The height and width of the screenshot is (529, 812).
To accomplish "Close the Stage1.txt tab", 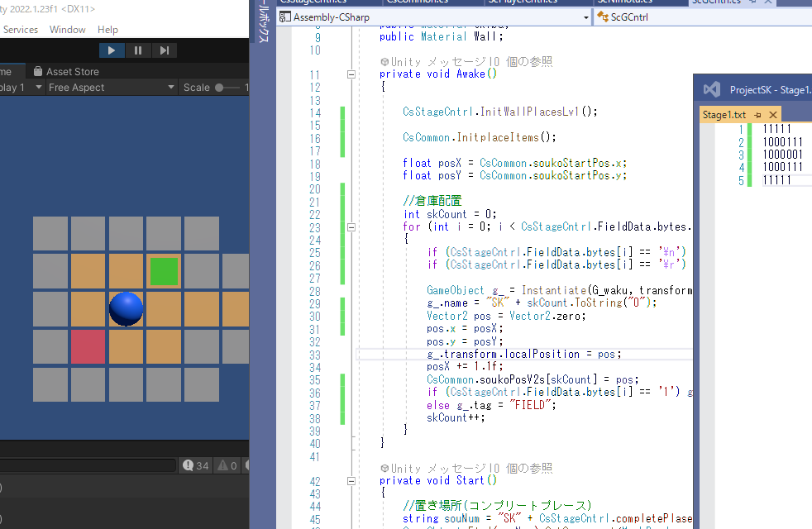I will (772, 115).
